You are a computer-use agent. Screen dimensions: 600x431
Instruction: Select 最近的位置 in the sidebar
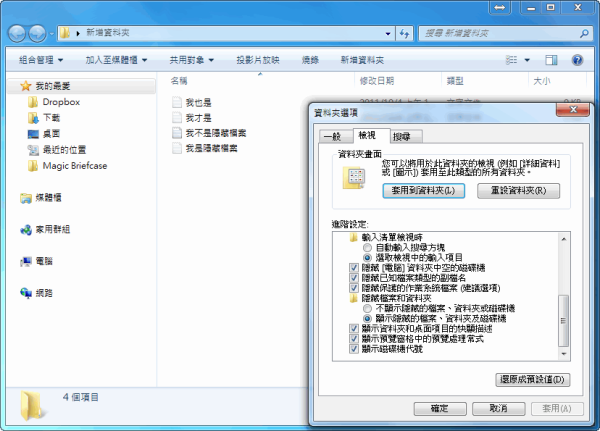(64, 150)
